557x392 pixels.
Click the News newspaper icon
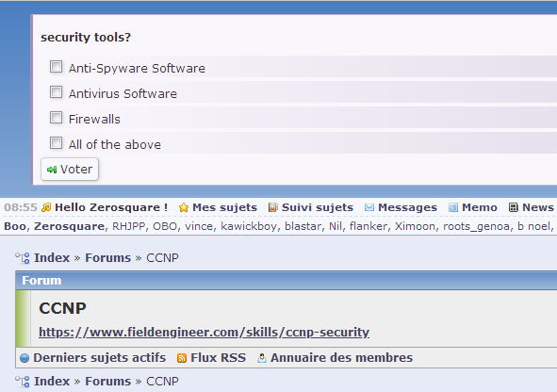pyautogui.click(x=514, y=207)
